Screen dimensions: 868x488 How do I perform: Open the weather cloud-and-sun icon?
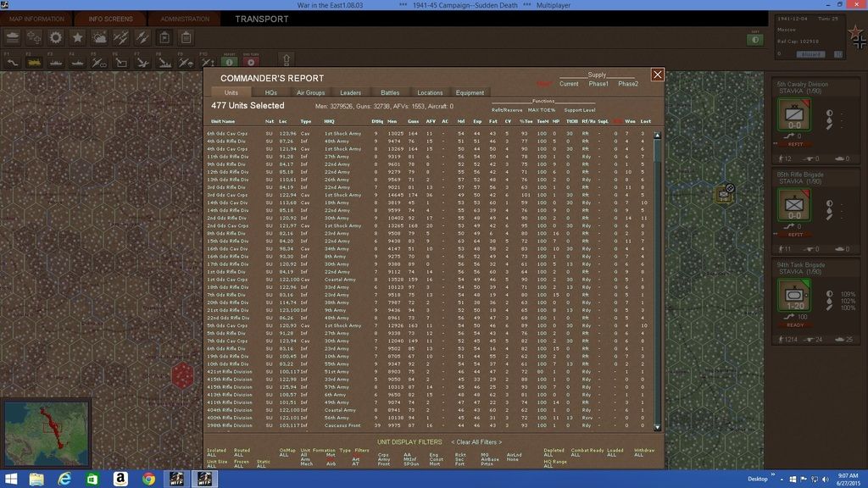point(100,37)
